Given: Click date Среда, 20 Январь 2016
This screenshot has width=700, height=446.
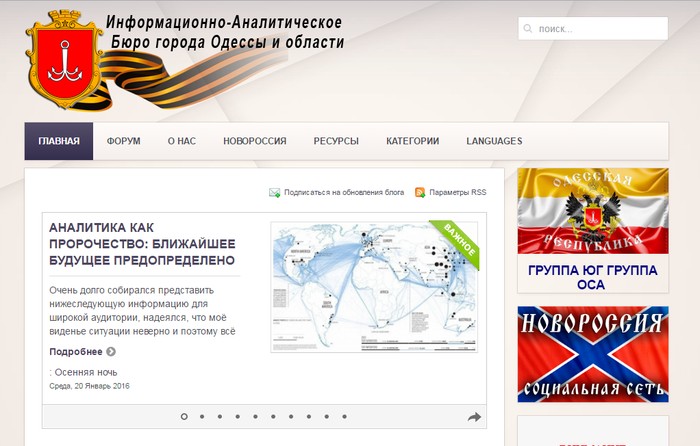Looking at the screenshot, I should click(89, 386).
